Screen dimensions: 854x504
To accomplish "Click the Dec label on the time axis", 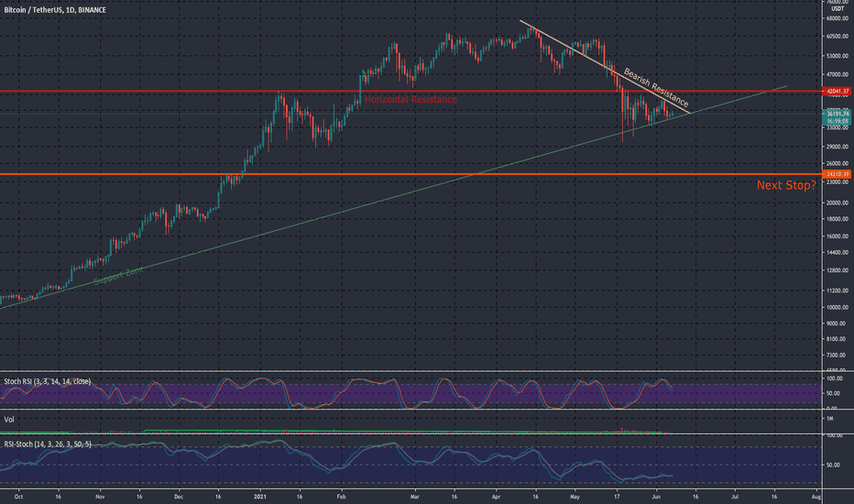I will point(179,497).
